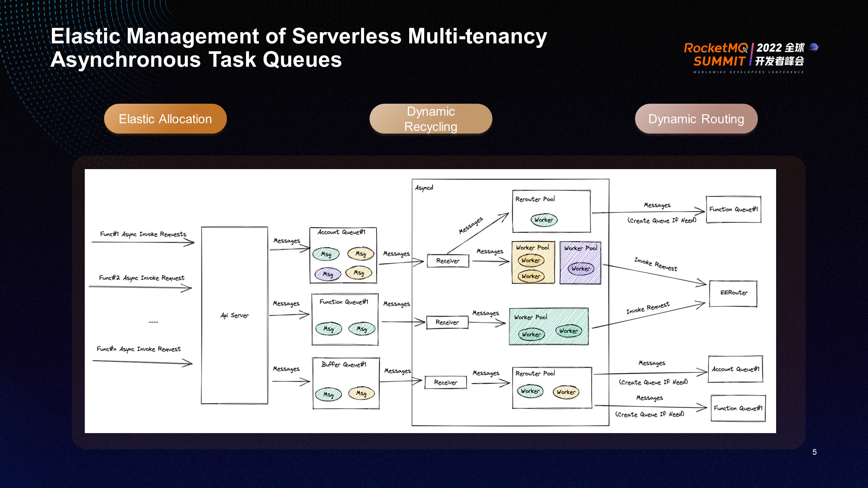Select the Function Queue#1 box beside Api Server
Viewport: 868px width, 488px height.
pos(345,320)
